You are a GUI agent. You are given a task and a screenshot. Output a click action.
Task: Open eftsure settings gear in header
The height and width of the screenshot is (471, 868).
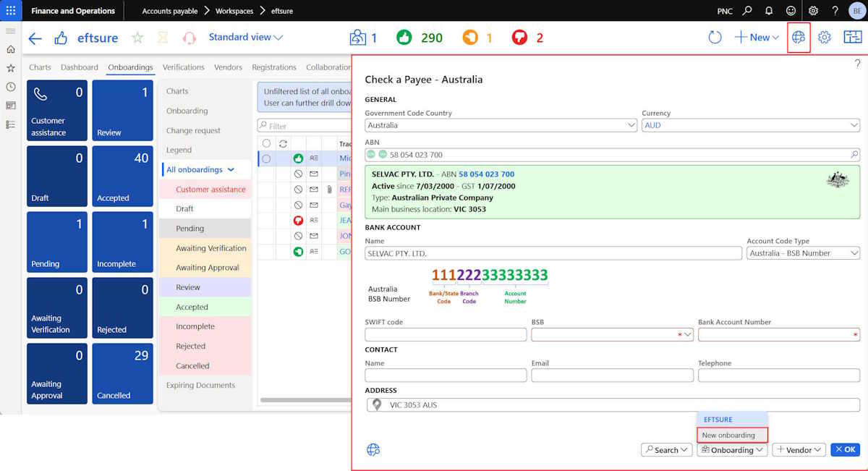825,38
